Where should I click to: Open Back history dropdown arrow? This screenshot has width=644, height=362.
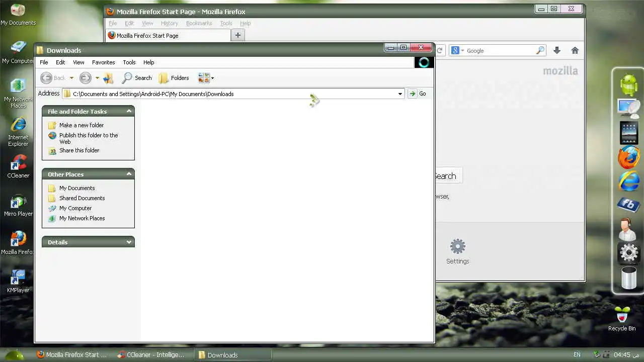tap(71, 78)
